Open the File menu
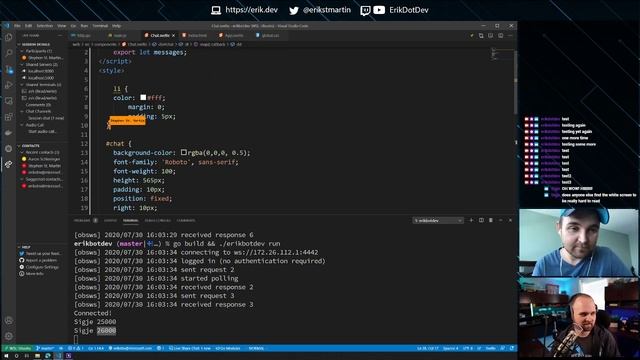The width and height of the screenshot is (640, 360). click(17, 26)
